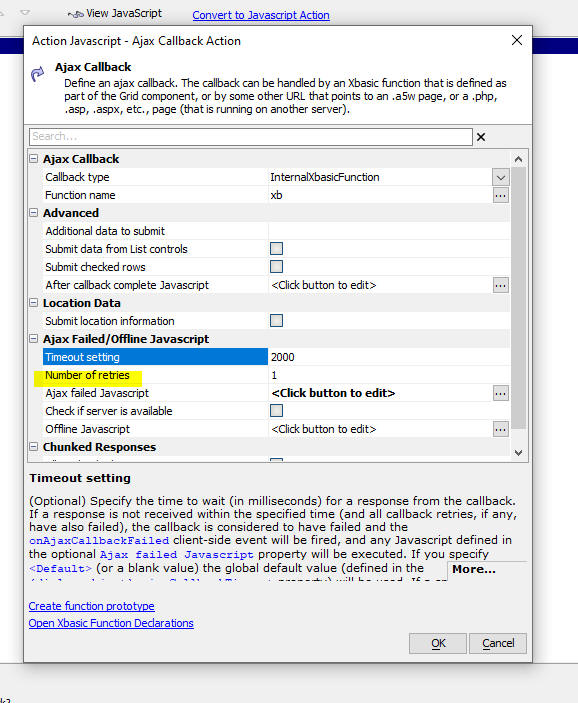Collapse the Ajax Failed/Offline Javascript section
Screen dimensions: 578x703
coord(34,339)
